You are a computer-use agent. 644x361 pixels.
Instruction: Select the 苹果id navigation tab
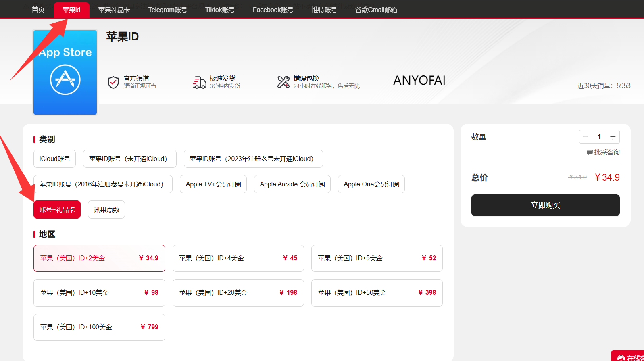[71, 10]
